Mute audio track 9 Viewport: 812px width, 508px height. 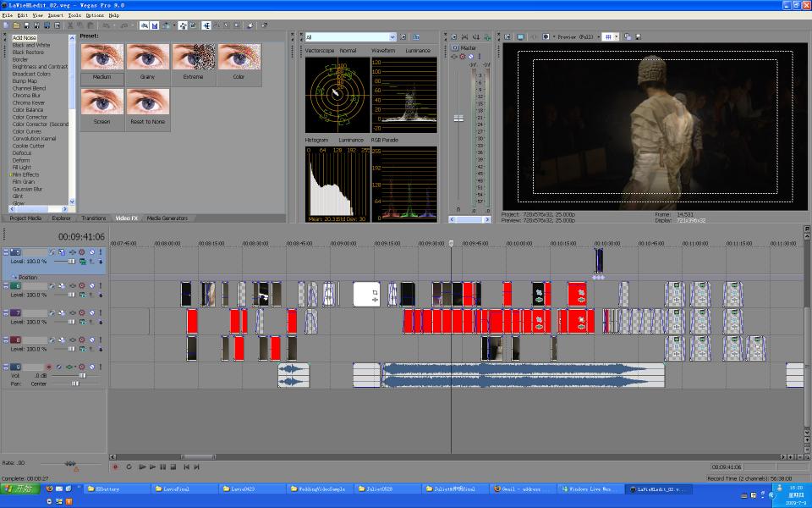[82, 367]
